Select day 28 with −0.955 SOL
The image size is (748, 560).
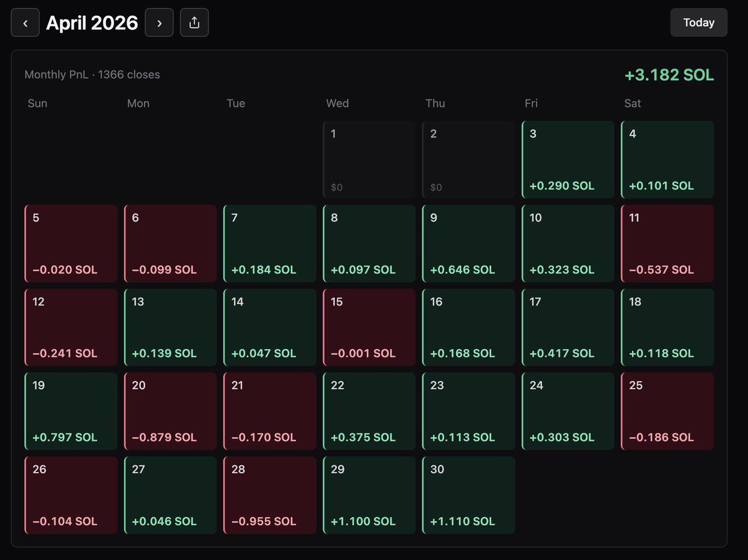[x=270, y=495]
